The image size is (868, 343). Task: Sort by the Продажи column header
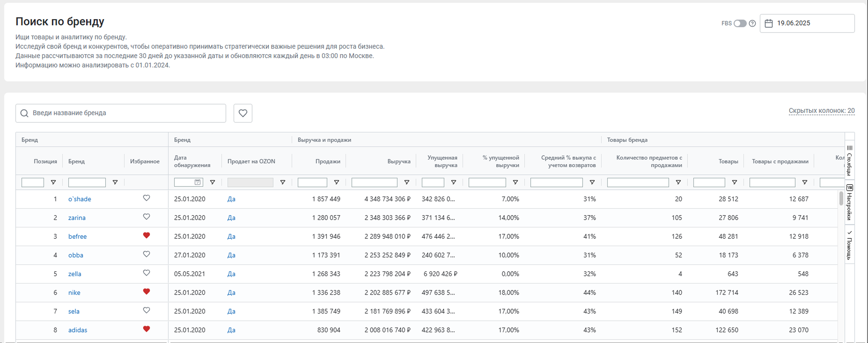pyautogui.click(x=328, y=161)
